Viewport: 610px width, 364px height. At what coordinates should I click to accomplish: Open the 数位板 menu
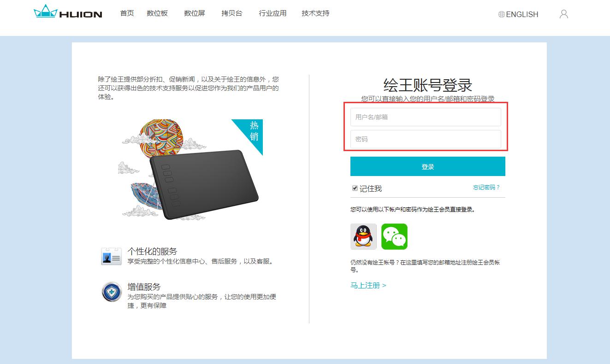point(157,13)
